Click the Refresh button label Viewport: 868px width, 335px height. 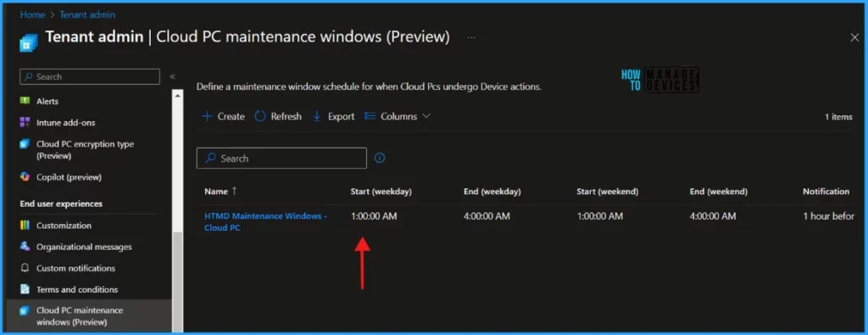click(287, 116)
